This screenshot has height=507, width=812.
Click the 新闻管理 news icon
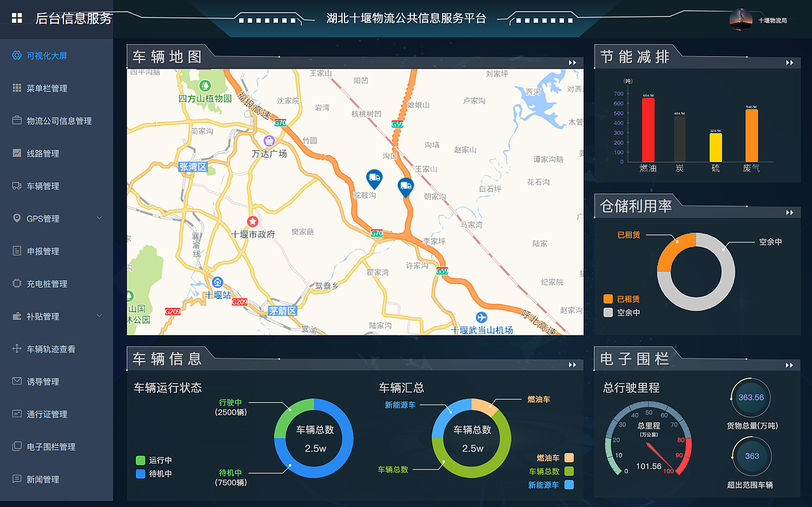pos(17,479)
